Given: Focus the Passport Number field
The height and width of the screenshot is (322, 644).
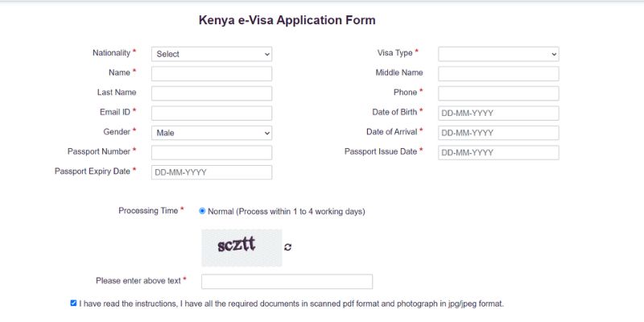Looking at the screenshot, I should click(x=211, y=152).
